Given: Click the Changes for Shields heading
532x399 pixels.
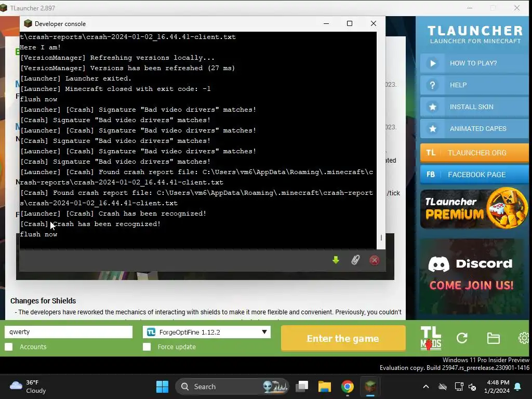Looking at the screenshot, I should (x=43, y=301).
